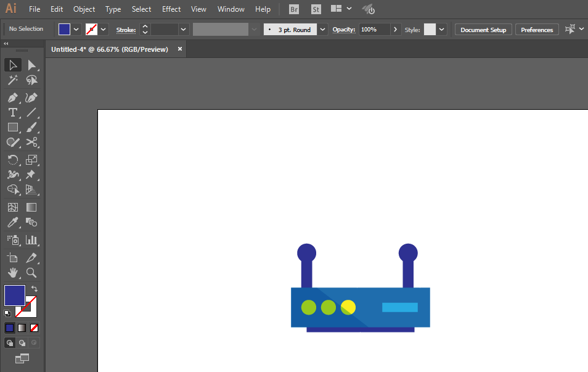This screenshot has height=372, width=588.
Task: Select the Magic Wand tool
Action: click(12, 80)
